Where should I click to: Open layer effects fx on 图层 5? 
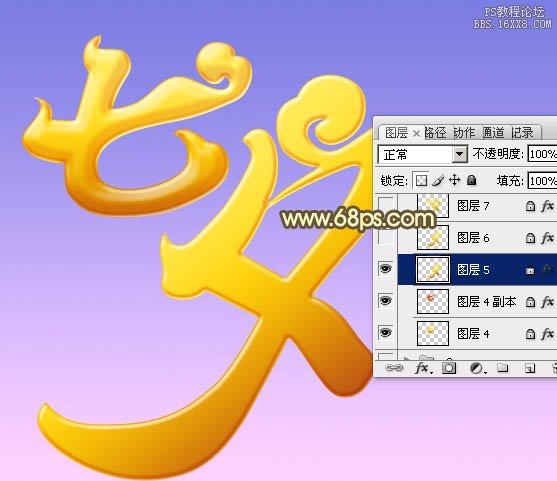[547, 270]
